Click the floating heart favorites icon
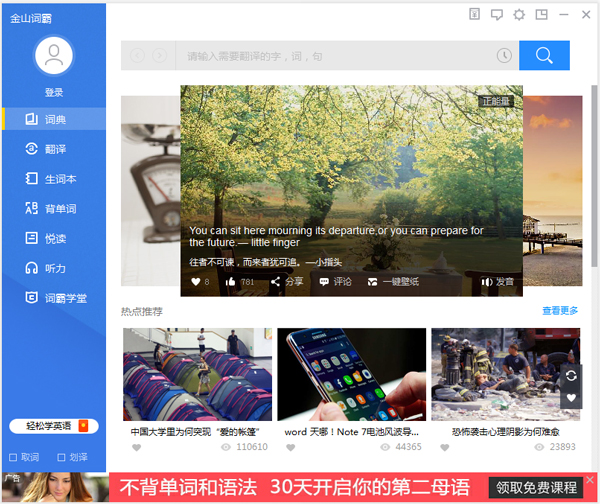 [x=571, y=398]
